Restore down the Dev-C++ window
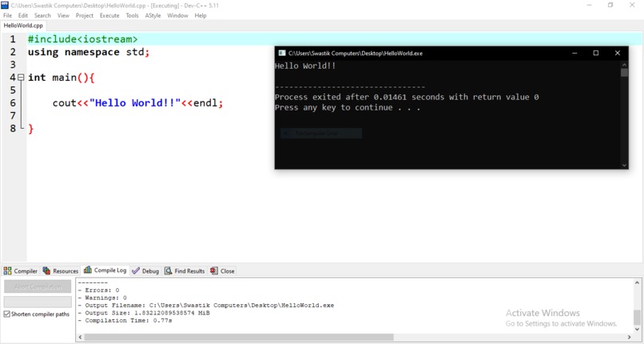Screen dimensions: 644x344 [610, 6]
